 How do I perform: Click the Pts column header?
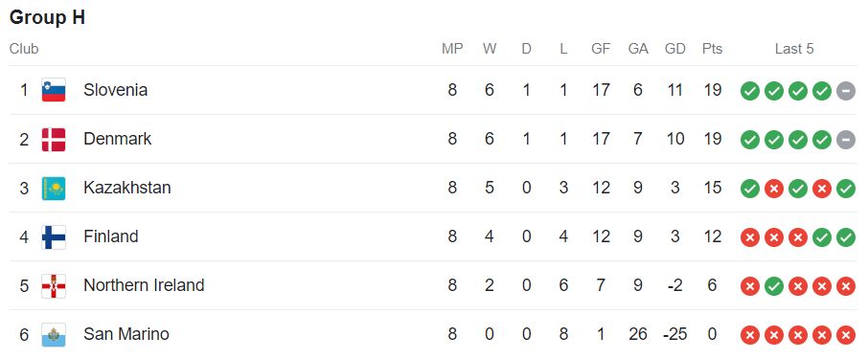[712, 49]
